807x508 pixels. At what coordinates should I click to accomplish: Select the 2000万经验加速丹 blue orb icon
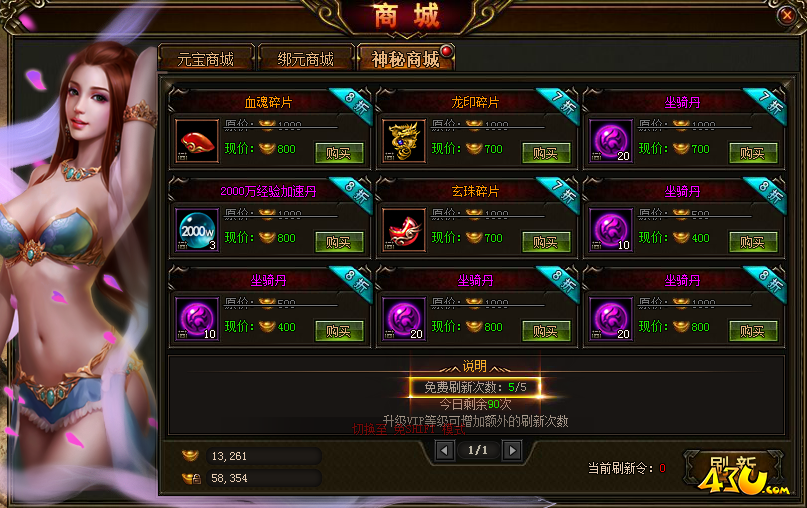[197, 230]
